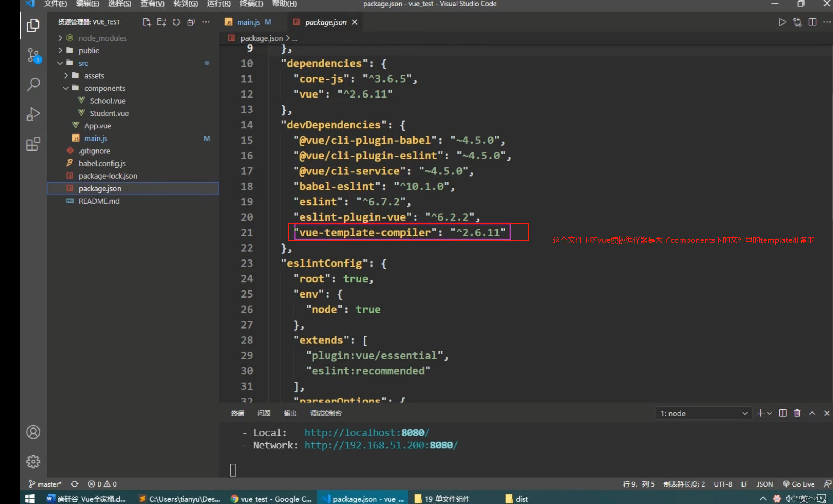833x504 pixels.
Task: Click the feedback icon in status bar
Action: [x=827, y=484]
